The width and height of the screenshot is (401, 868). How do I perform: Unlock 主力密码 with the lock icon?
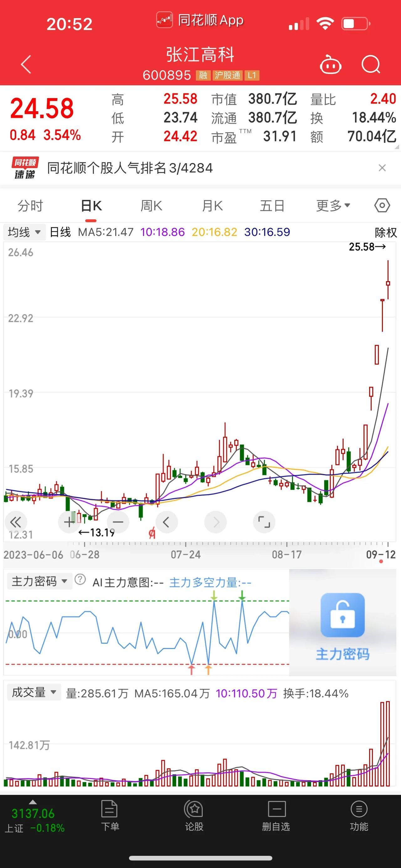(342, 615)
